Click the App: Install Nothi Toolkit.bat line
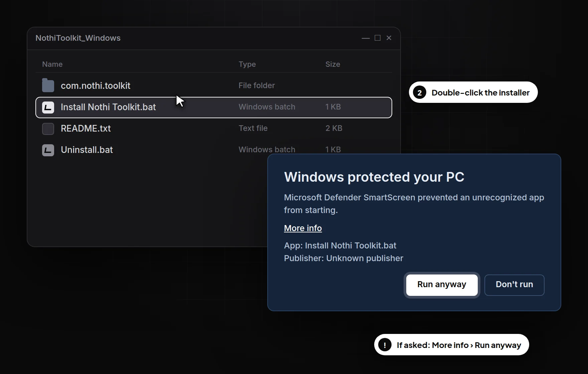This screenshot has width=588, height=374. coord(340,245)
